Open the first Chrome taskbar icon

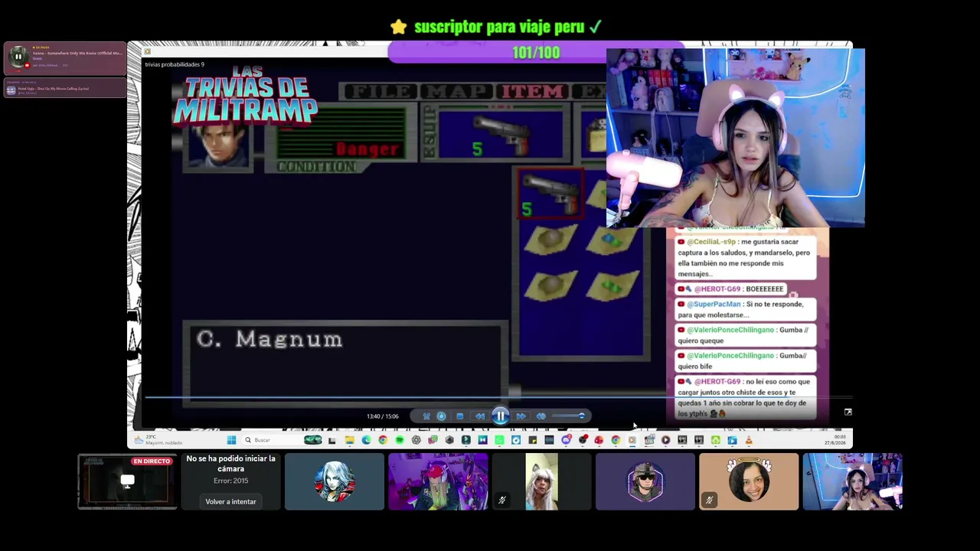coord(383,440)
